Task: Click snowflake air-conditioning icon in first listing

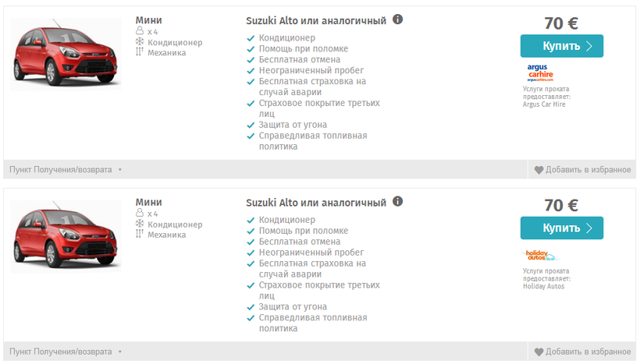Action: tap(140, 41)
